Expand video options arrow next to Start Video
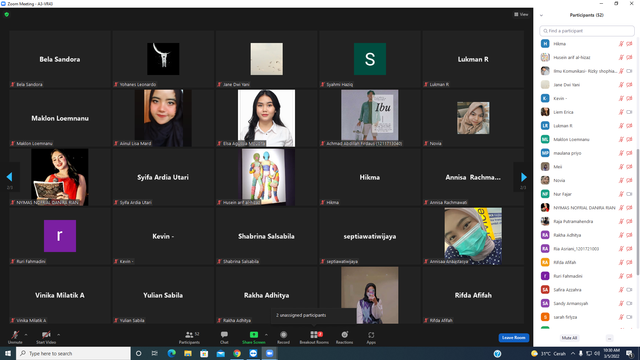Viewport: 640px width, 360px height. [58, 335]
